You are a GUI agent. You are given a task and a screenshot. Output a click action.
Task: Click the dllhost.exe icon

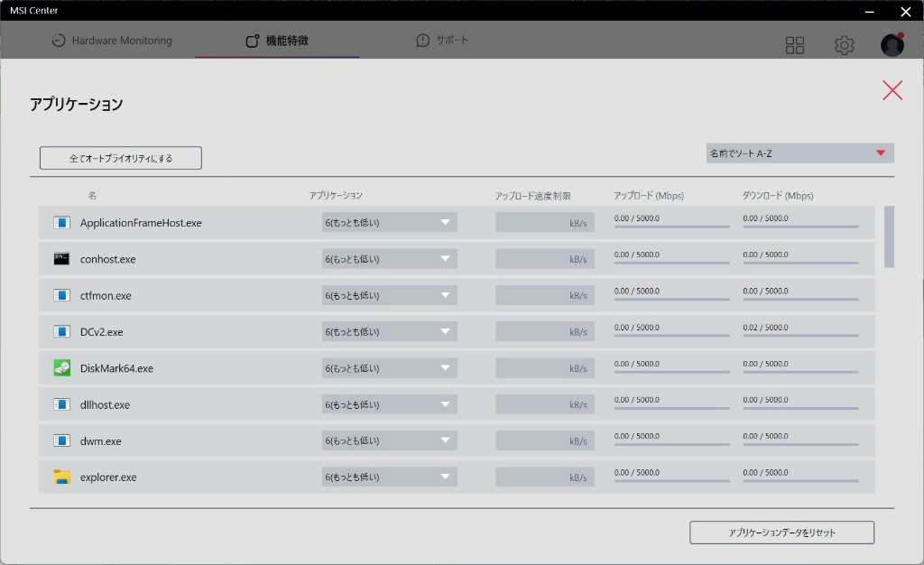[x=62, y=404]
